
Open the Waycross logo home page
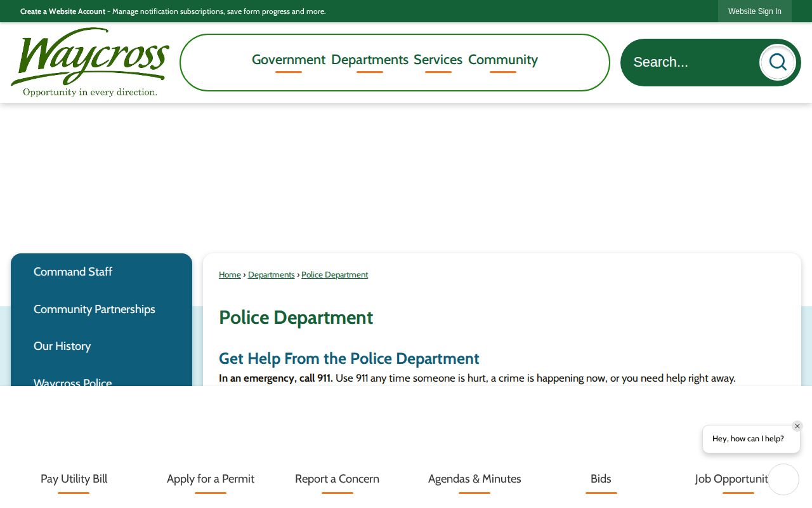point(90,62)
